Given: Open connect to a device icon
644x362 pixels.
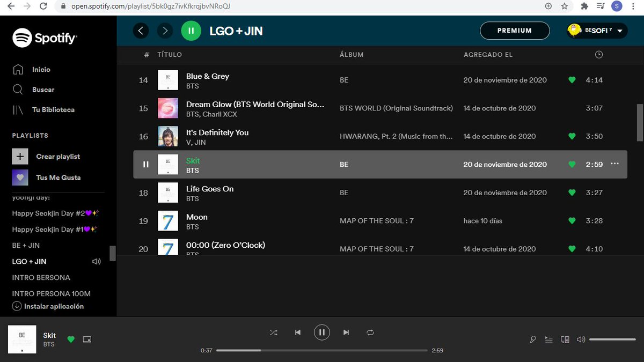Looking at the screenshot, I should pos(565,339).
